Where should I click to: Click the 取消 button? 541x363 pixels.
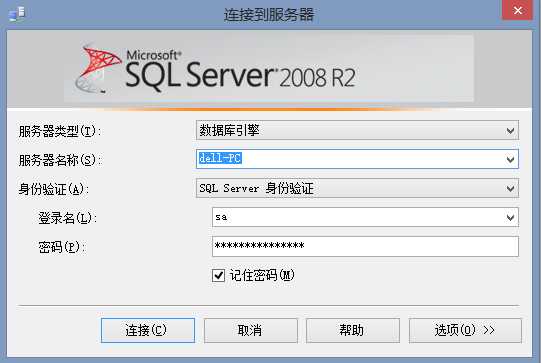250,330
